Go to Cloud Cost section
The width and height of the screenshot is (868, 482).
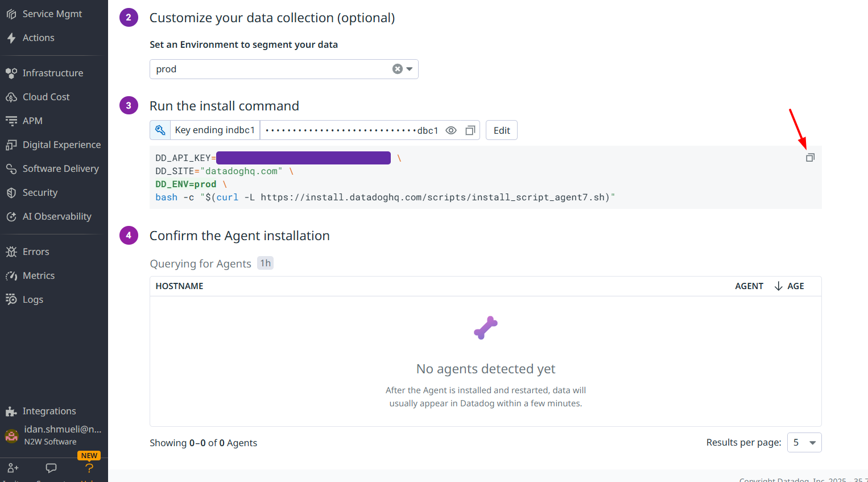[x=46, y=97]
